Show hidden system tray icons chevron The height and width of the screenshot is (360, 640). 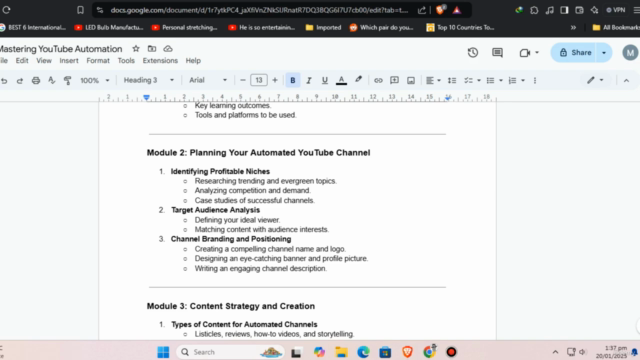point(555,352)
